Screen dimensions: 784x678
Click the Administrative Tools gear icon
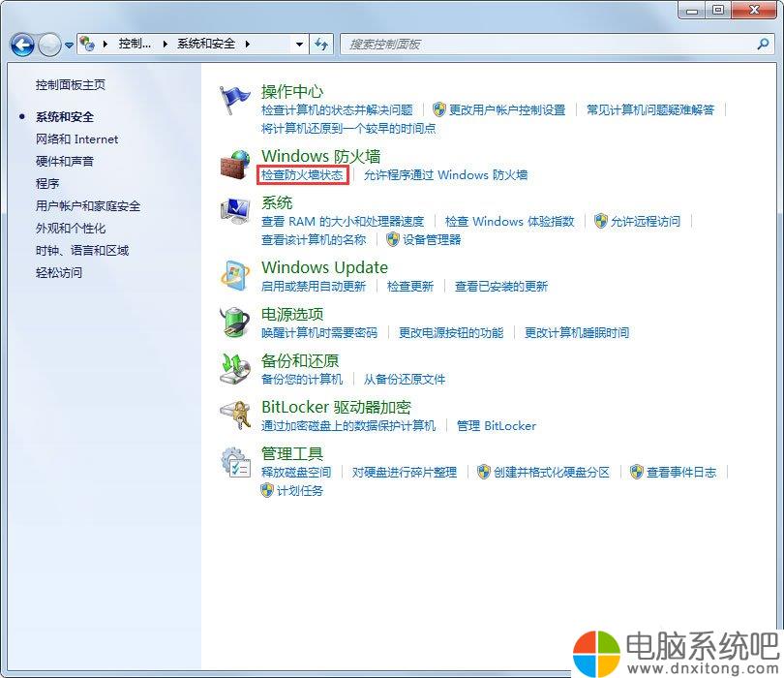pyautogui.click(x=234, y=461)
